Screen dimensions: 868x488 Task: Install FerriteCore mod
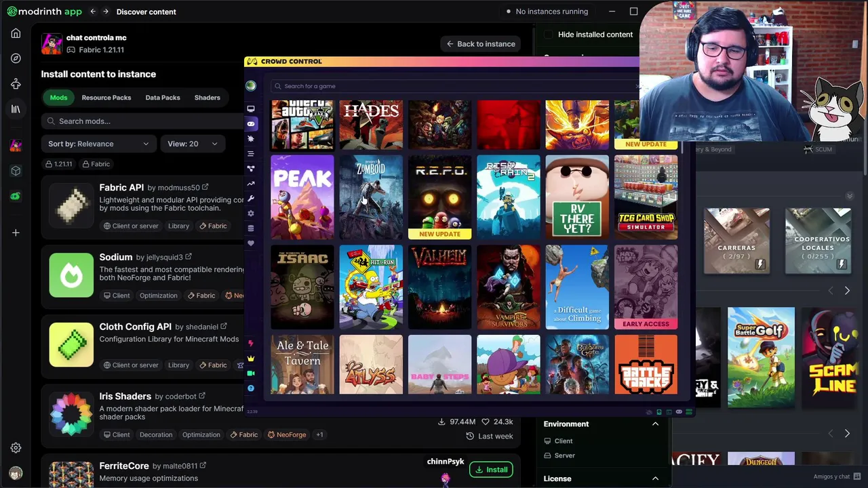coord(491,470)
